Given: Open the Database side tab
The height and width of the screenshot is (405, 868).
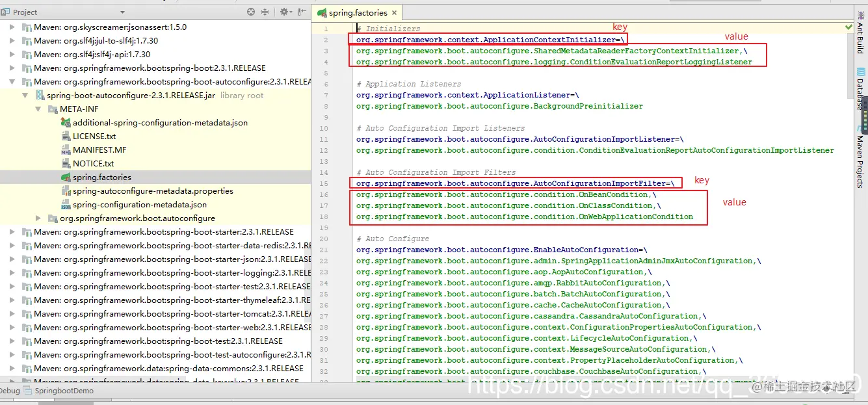Looking at the screenshot, I should point(860,90).
